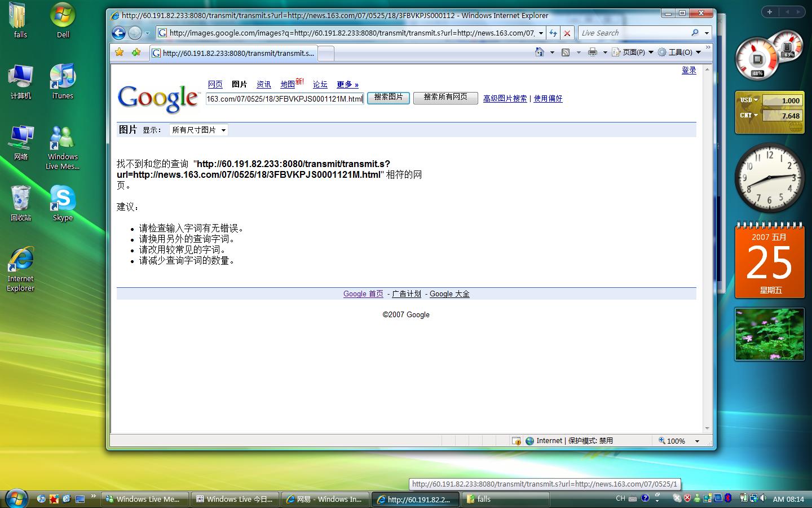This screenshot has width=812, height=508.
Task: Open the 所有尺寸图片 size dropdown
Action: pyautogui.click(x=198, y=130)
